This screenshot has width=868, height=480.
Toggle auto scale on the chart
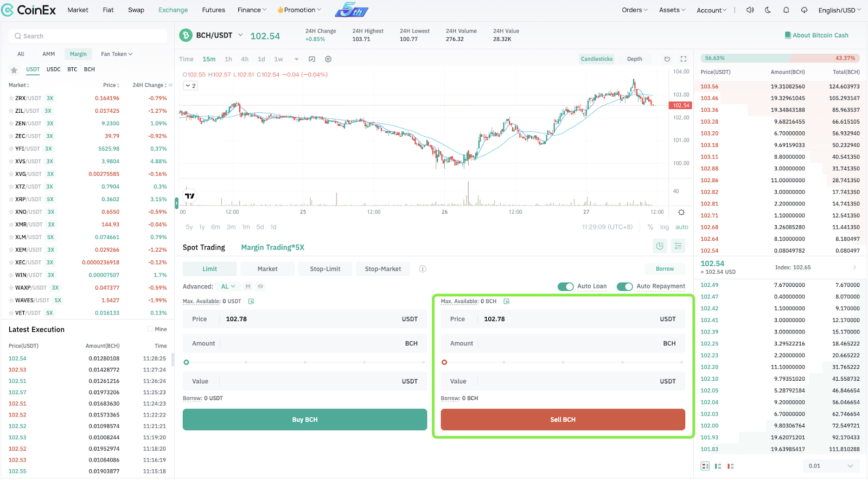(x=682, y=227)
